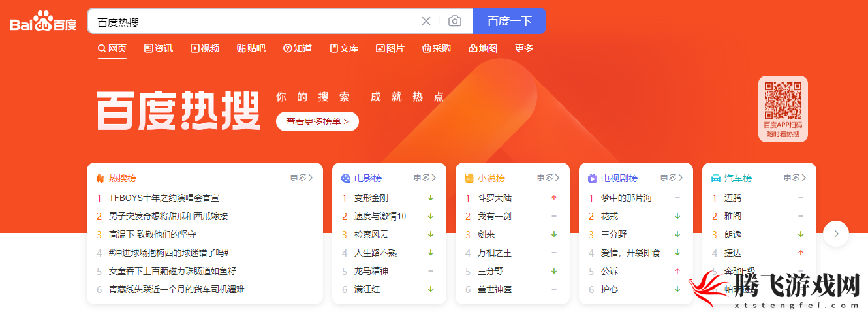Click the flame icon beside 热搜榜
The height and width of the screenshot is (314, 868).
[101, 178]
